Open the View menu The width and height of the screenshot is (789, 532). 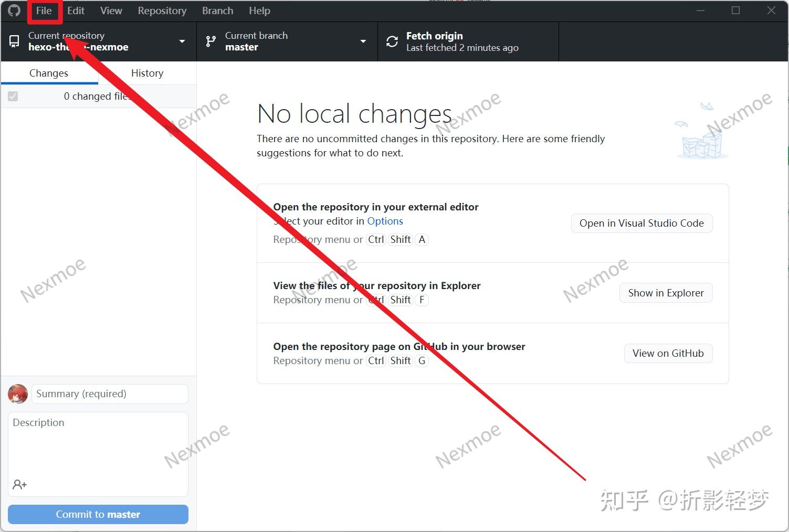pyautogui.click(x=111, y=11)
